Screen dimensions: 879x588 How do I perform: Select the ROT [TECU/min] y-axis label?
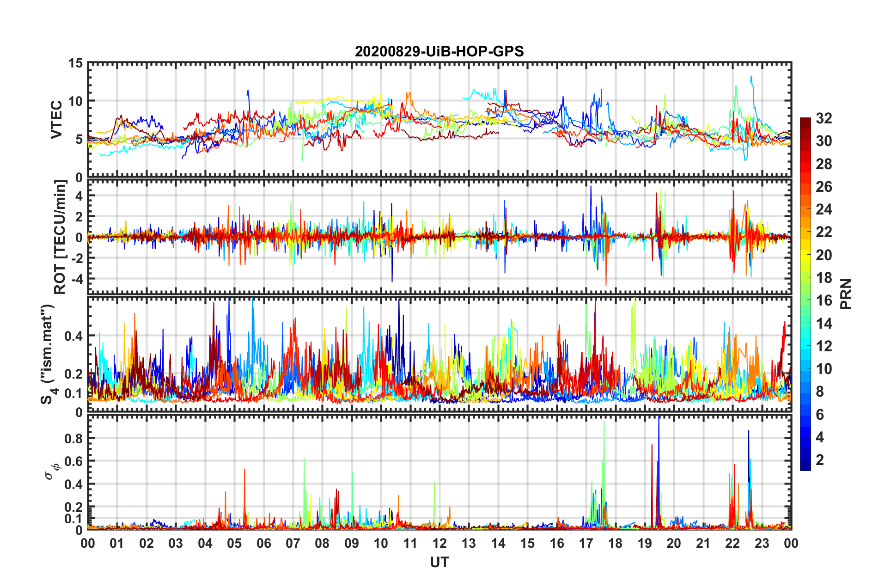tap(60, 237)
